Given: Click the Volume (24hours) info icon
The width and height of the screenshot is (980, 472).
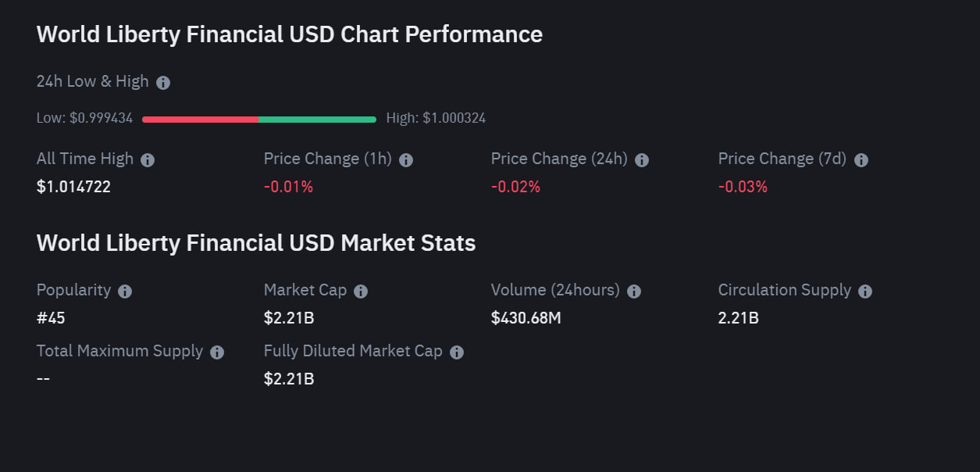Looking at the screenshot, I should tap(634, 291).
